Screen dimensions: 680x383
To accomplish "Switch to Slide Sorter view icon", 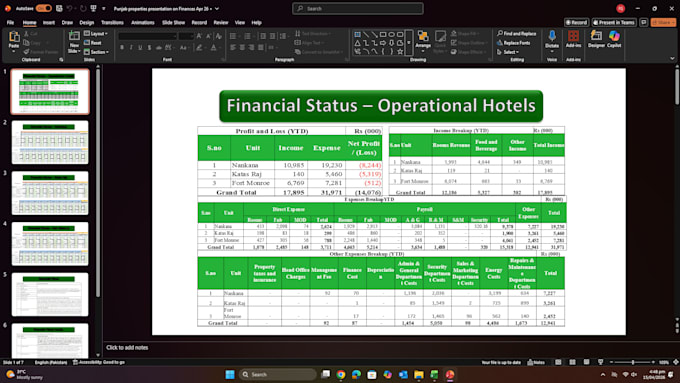I will (x=572, y=362).
